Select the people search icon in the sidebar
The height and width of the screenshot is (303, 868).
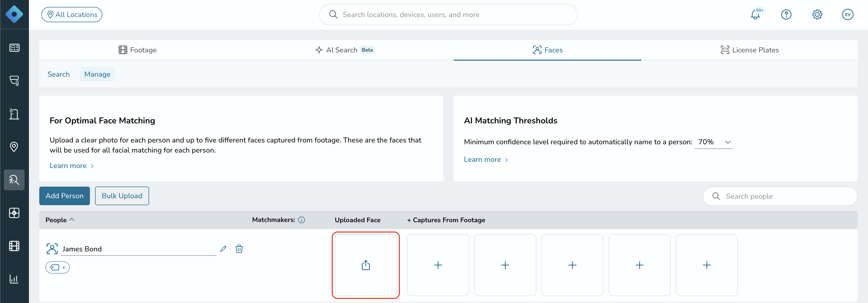coord(14,180)
